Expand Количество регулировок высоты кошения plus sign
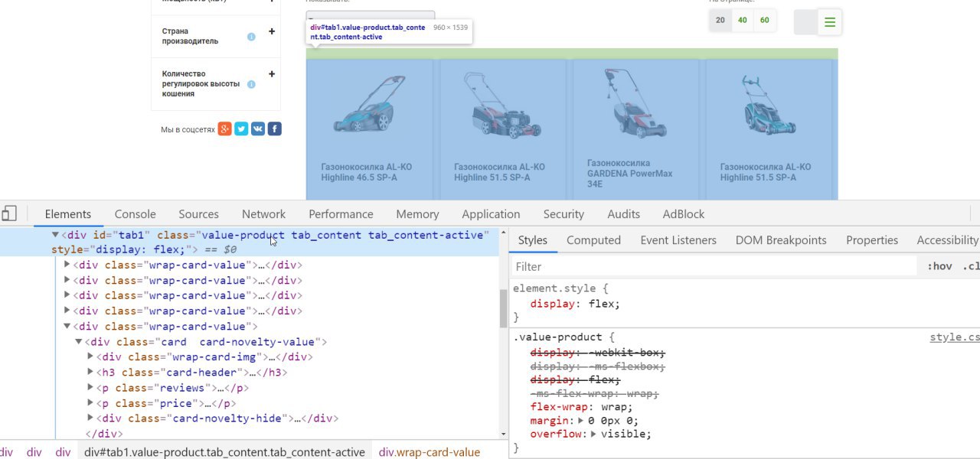Screen dimensions: 980x459 click(x=272, y=74)
